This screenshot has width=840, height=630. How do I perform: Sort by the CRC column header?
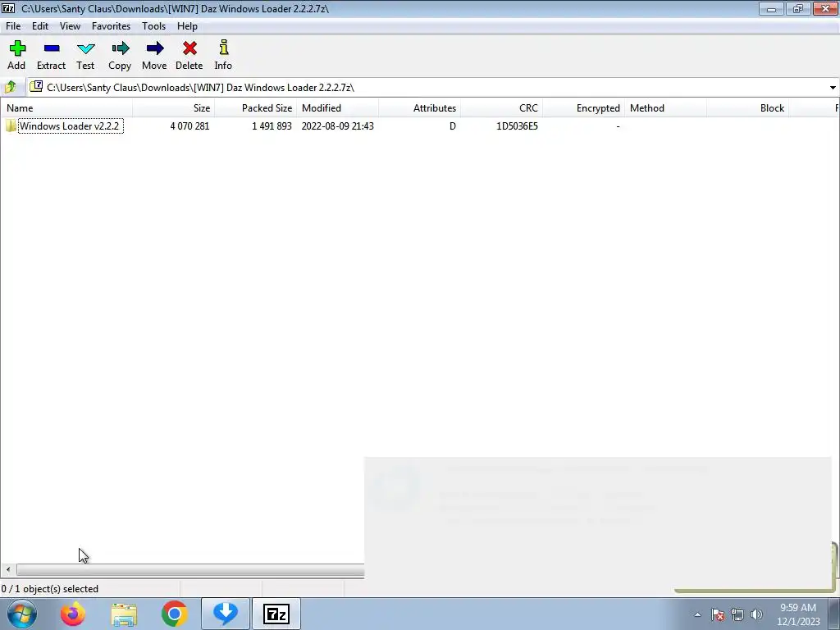click(x=501, y=107)
